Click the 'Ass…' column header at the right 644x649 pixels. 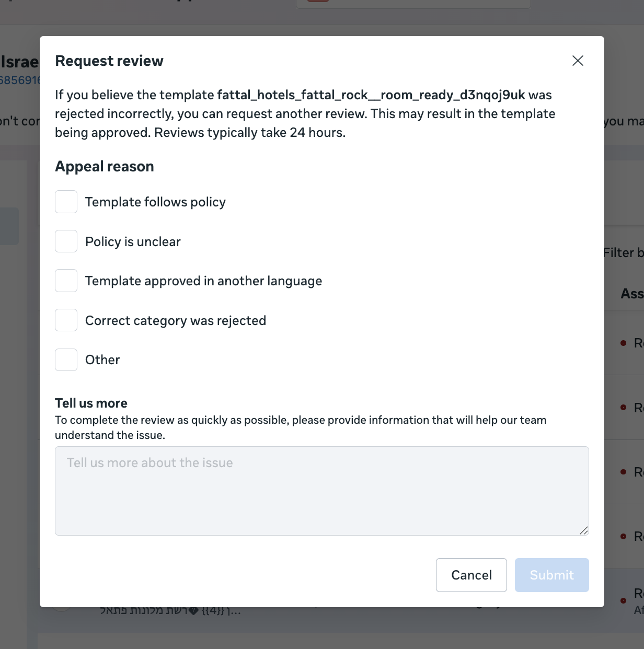coord(631,294)
